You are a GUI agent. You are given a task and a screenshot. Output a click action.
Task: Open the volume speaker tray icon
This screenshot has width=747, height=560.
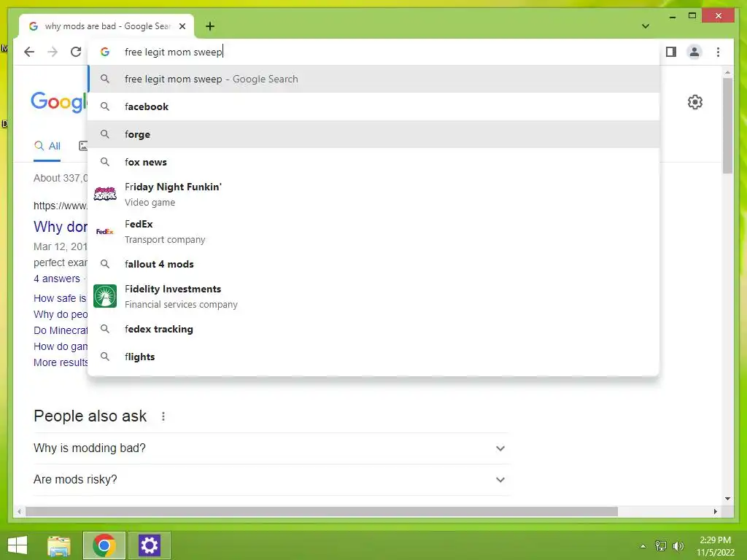(678, 546)
